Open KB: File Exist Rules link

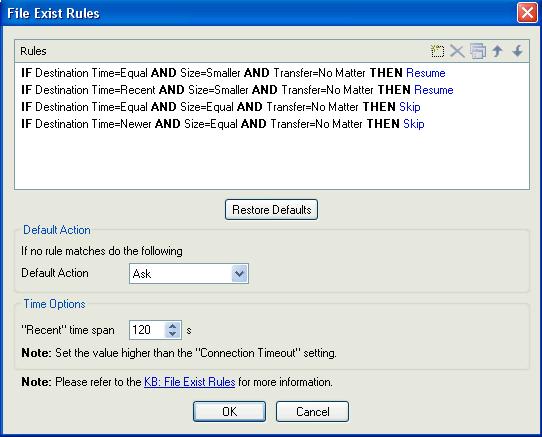click(x=189, y=382)
